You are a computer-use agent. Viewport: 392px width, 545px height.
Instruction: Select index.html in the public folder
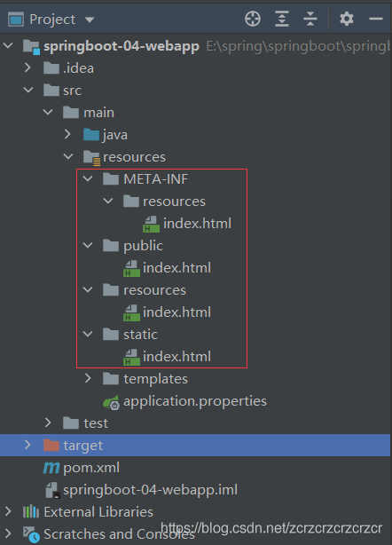176,268
